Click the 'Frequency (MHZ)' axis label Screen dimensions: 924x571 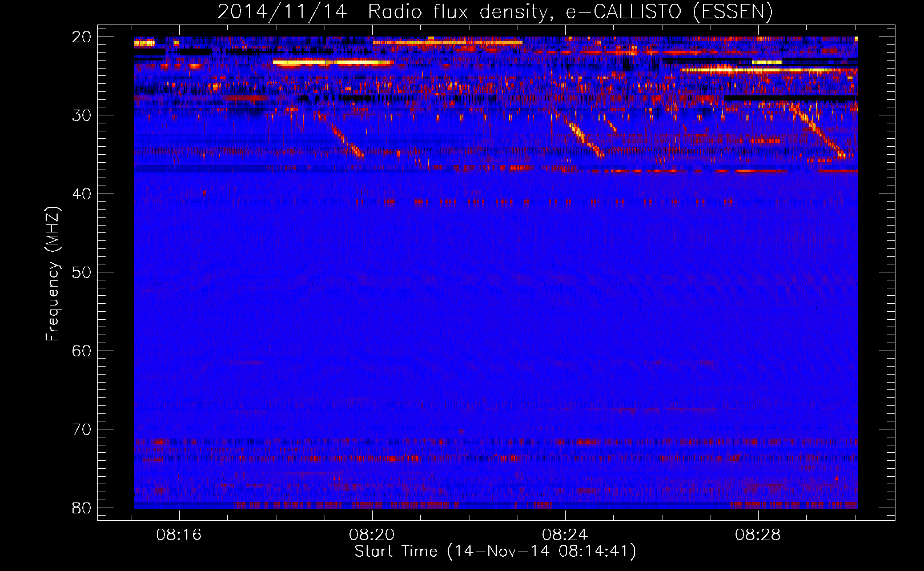pos(53,274)
